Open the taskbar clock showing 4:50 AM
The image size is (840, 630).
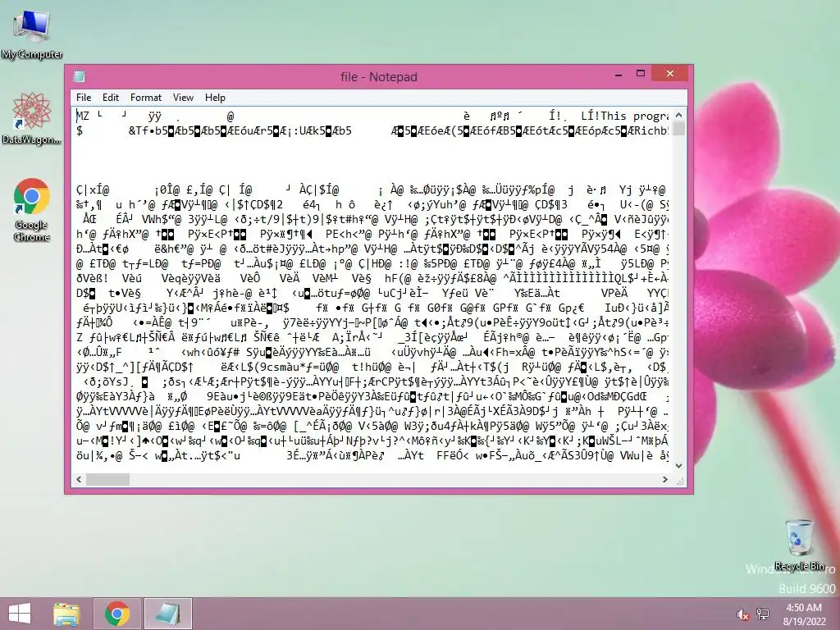click(804, 614)
